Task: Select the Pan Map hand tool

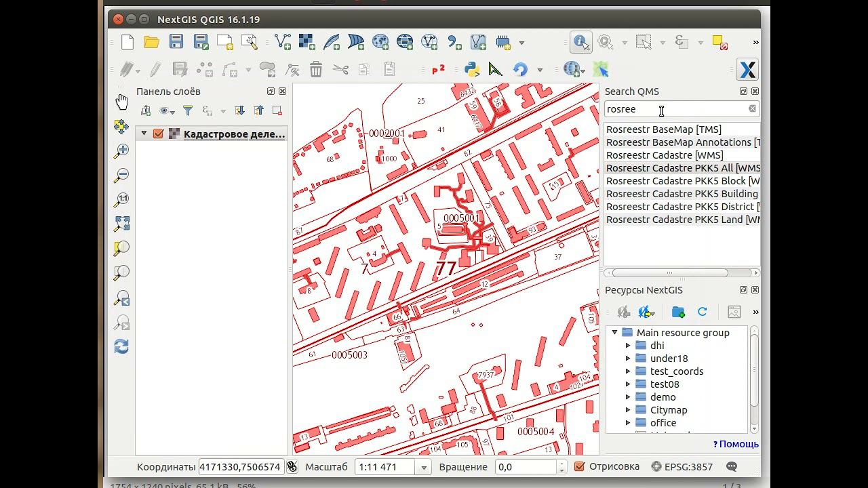Action: (121, 102)
